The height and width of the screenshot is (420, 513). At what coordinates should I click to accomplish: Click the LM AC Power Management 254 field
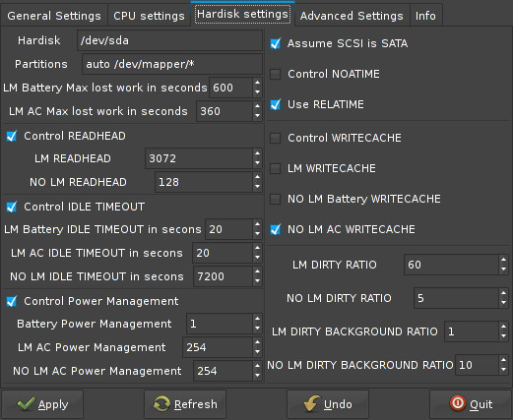click(218, 347)
